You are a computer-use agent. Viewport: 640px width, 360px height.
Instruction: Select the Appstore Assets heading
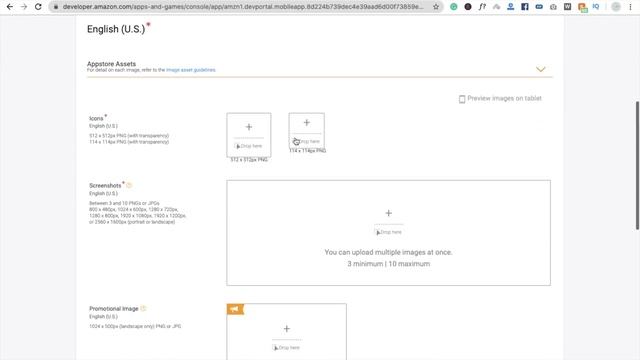pyautogui.click(x=111, y=64)
